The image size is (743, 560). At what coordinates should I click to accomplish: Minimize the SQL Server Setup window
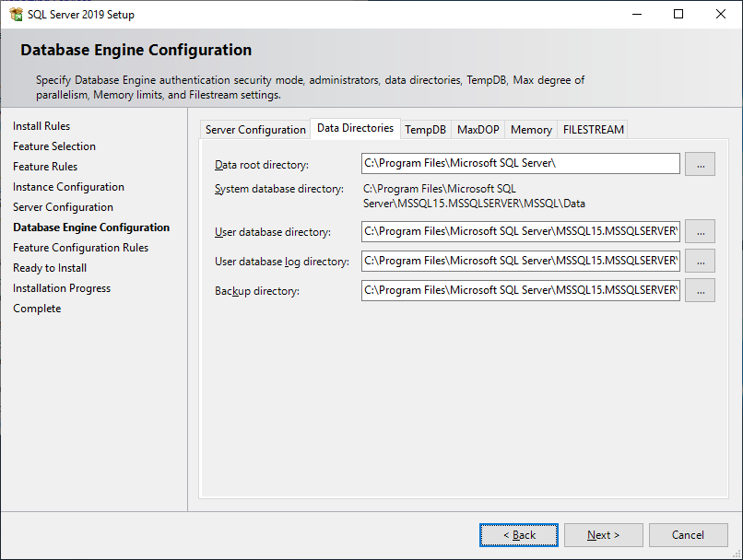pos(637,14)
